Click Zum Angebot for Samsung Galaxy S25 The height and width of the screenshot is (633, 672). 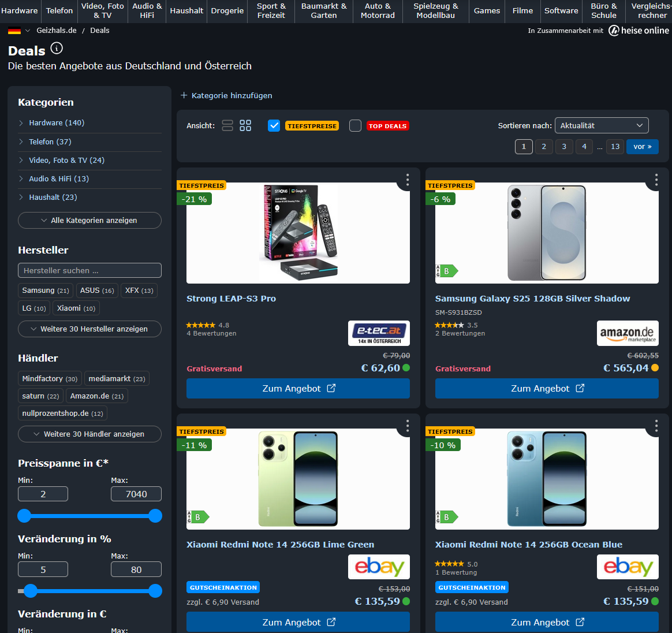(x=547, y=389)
